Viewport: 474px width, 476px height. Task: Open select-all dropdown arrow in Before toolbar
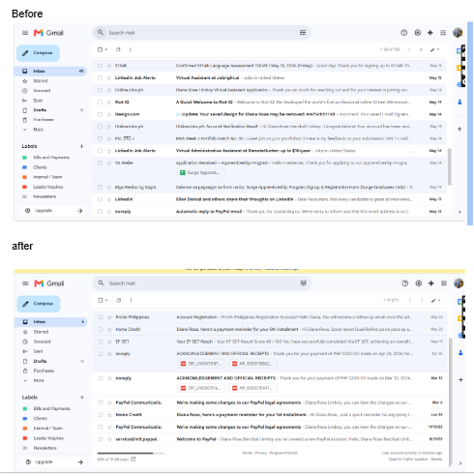[106, 49]
